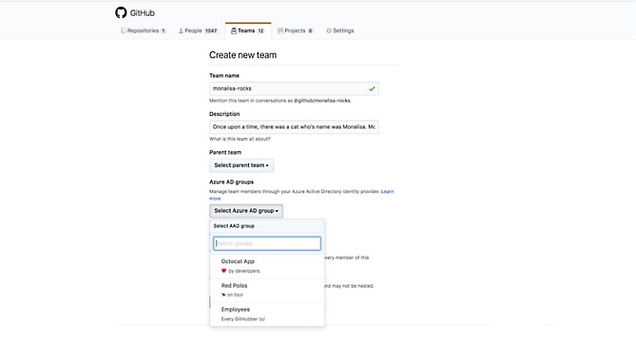Click the People tab person icon
Screen dimensions: 636x364
tap(180, 30)
